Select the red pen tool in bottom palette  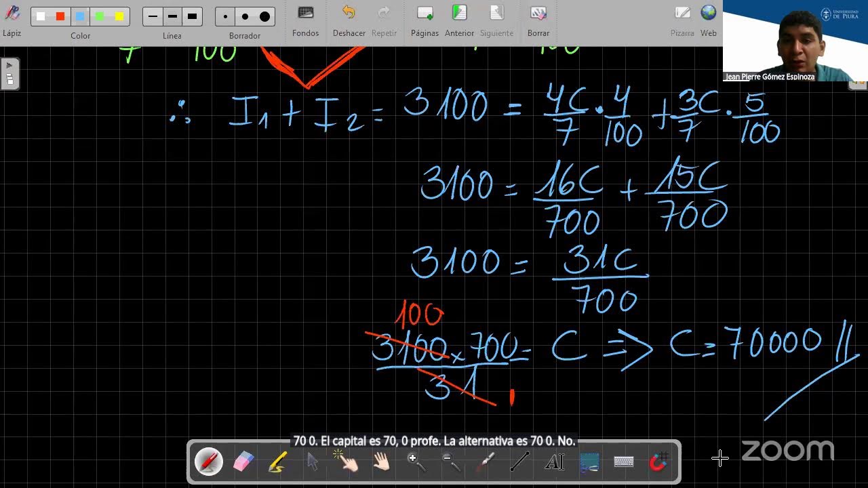[x=209, y=462]
